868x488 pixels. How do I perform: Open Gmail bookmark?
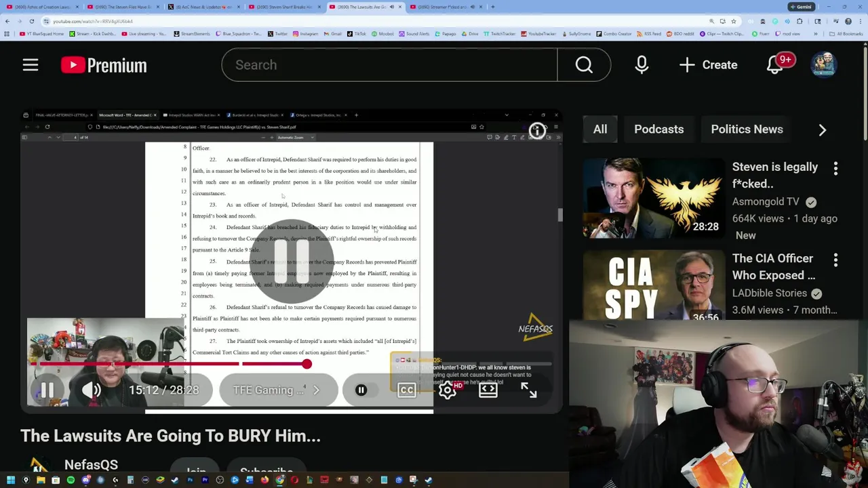[x=332, y=33]
